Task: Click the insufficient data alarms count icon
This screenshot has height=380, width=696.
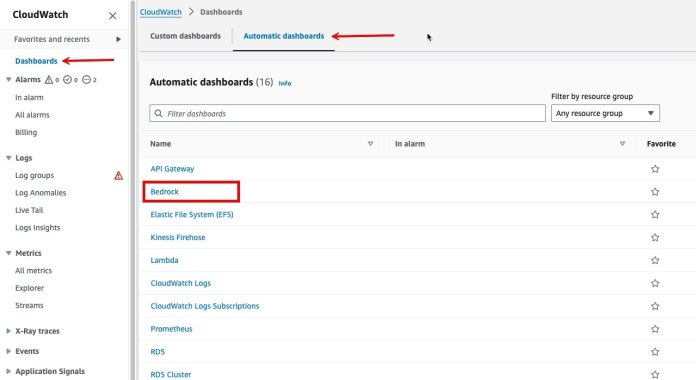Action: pos(87,79)
